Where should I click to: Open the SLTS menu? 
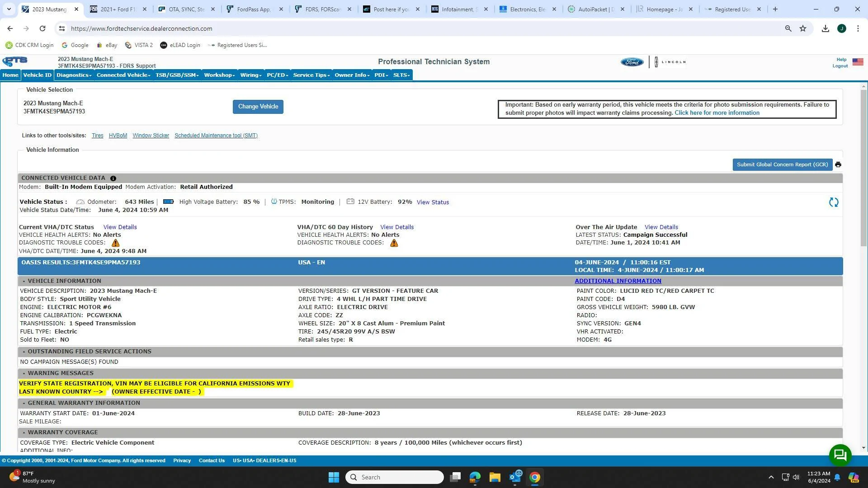pos(401,75)
